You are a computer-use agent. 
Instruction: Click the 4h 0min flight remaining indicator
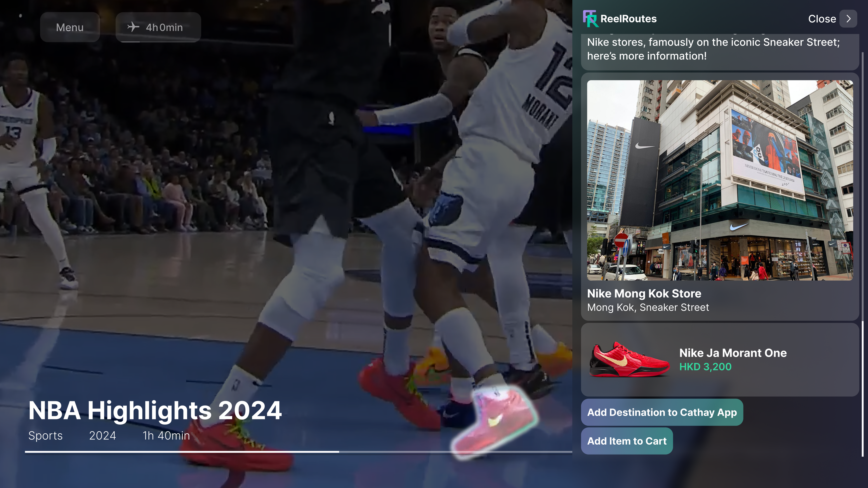point(158,27)
